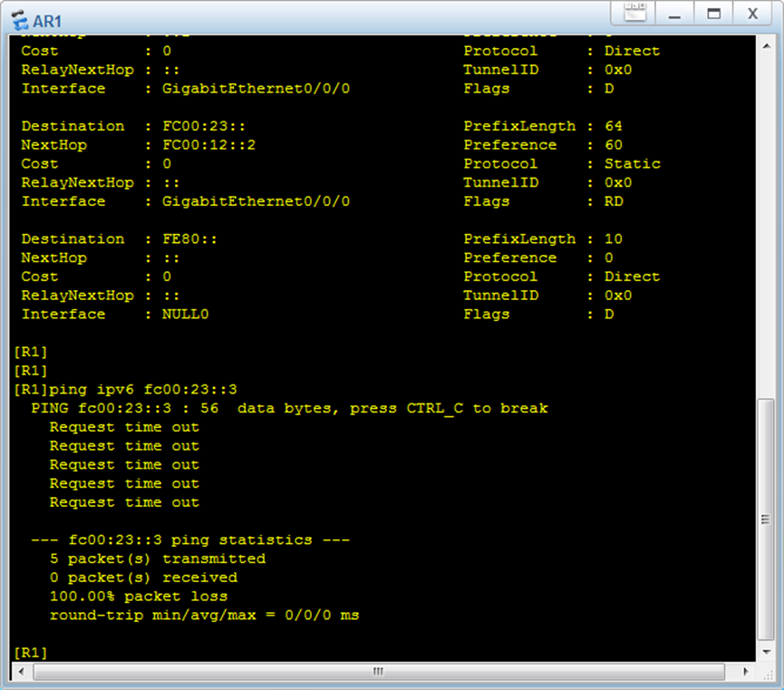Click the '100.00% packet loss' line
784x690 pixels.
tap(139, 597)
